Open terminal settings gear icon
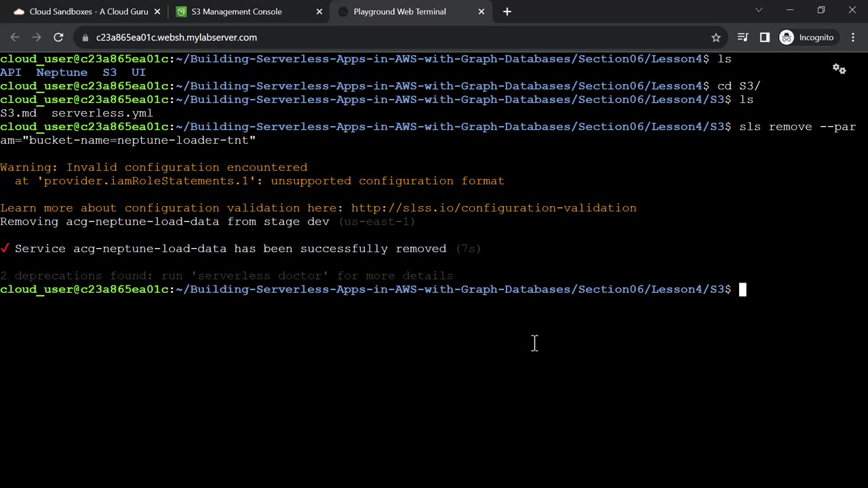The width and height of the screenshot is (868, 488). pos(839,69)
